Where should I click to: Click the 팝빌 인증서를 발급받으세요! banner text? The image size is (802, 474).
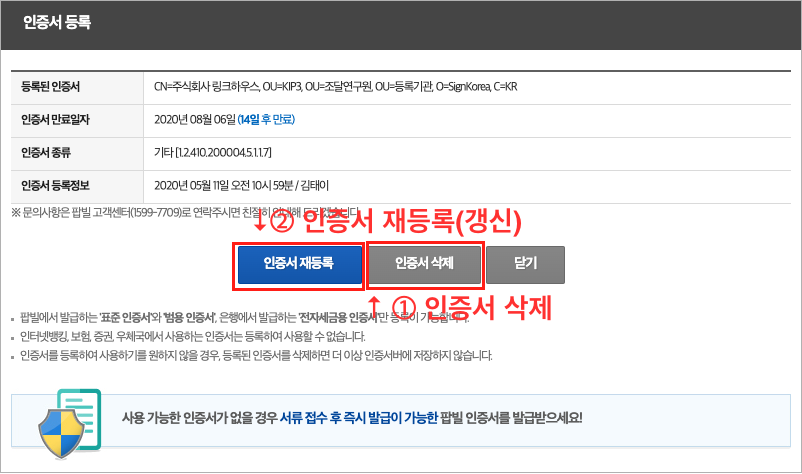511,418
